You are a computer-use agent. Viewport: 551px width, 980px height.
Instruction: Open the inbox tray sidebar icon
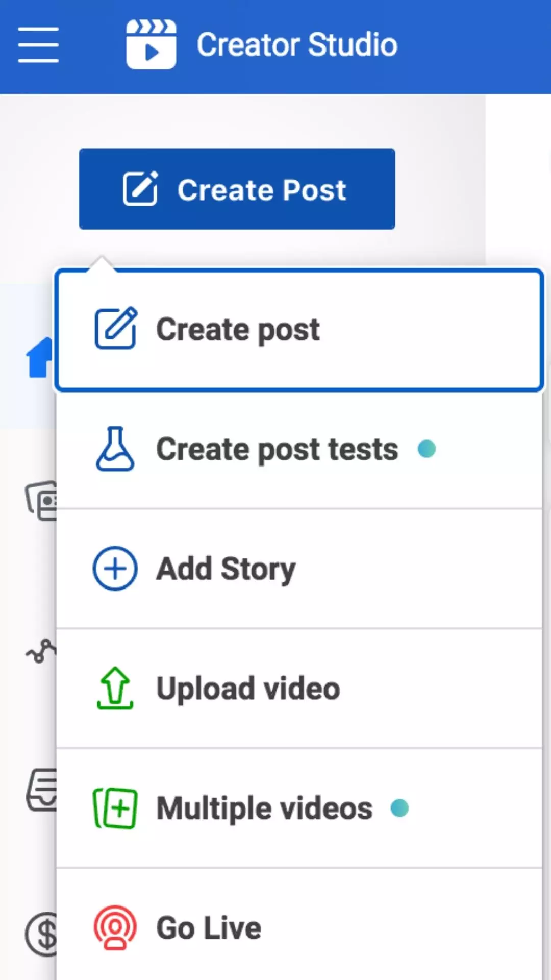pos(41,790)
